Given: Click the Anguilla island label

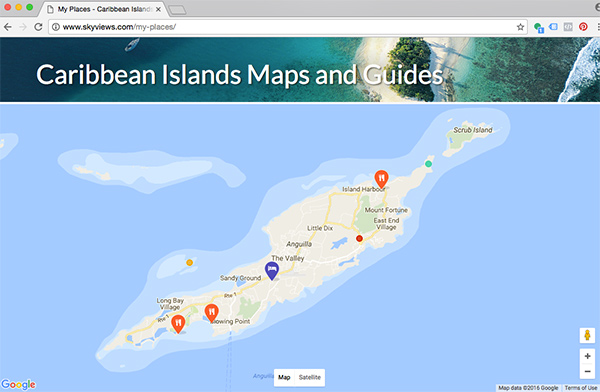Looking at the screenshot, I should point(299,244).
